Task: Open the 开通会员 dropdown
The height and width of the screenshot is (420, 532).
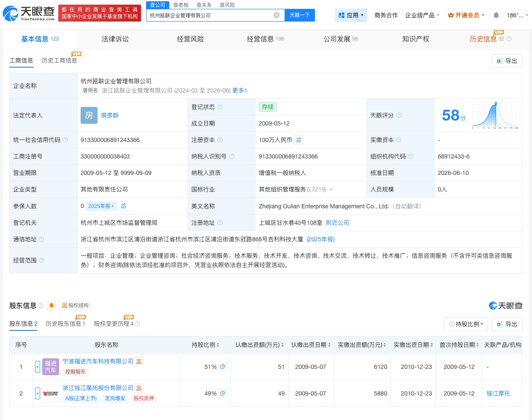Action: tap(466, 15)
